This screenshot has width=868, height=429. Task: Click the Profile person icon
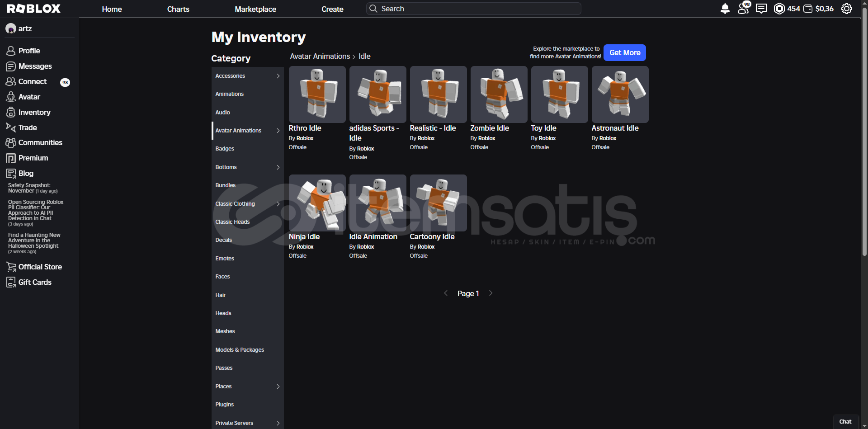point(11,51)
